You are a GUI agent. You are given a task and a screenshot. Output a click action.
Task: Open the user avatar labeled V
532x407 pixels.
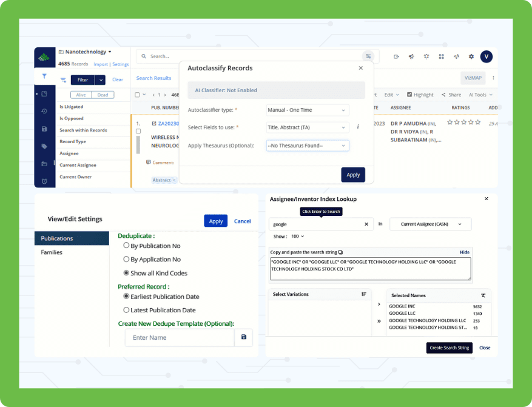click(x=487, y=56)
